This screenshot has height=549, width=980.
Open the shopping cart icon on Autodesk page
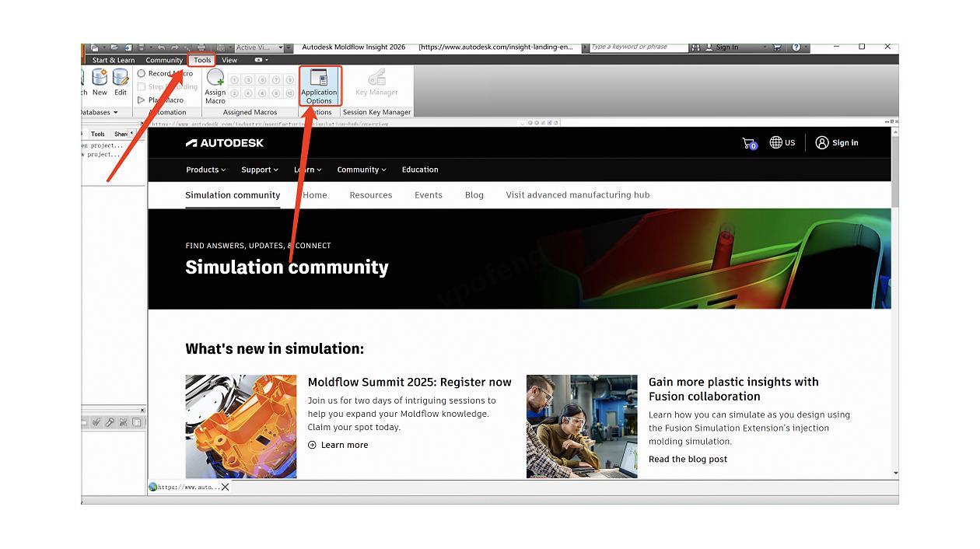tap(749, 143)
